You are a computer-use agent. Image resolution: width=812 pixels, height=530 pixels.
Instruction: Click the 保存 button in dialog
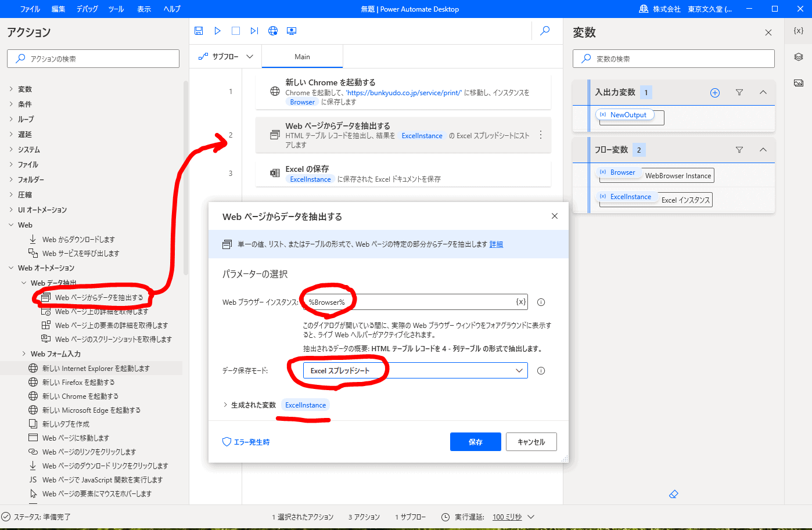coord(475,442)
